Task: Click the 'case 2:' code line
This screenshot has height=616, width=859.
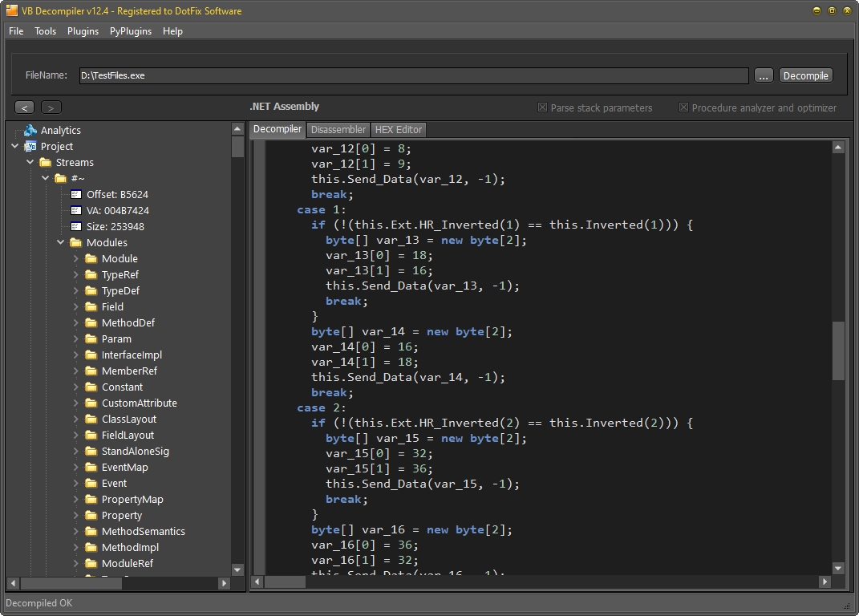Action: pyautogui.click(x=322, y=407)
